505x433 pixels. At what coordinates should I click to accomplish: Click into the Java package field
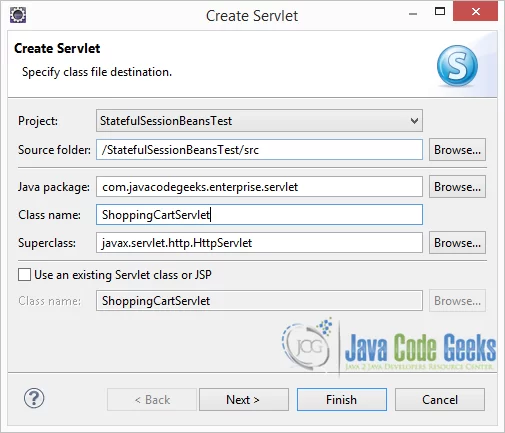(x=259, y=187)
